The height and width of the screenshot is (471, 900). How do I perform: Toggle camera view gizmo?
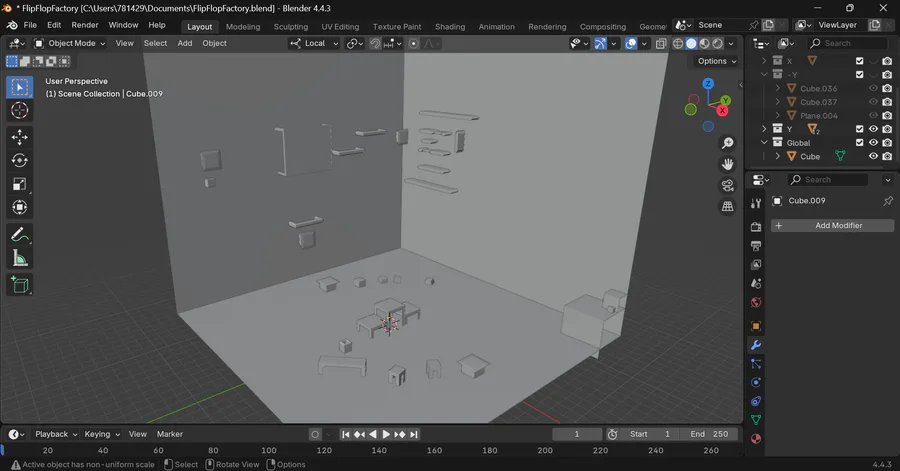pos(727,185)
